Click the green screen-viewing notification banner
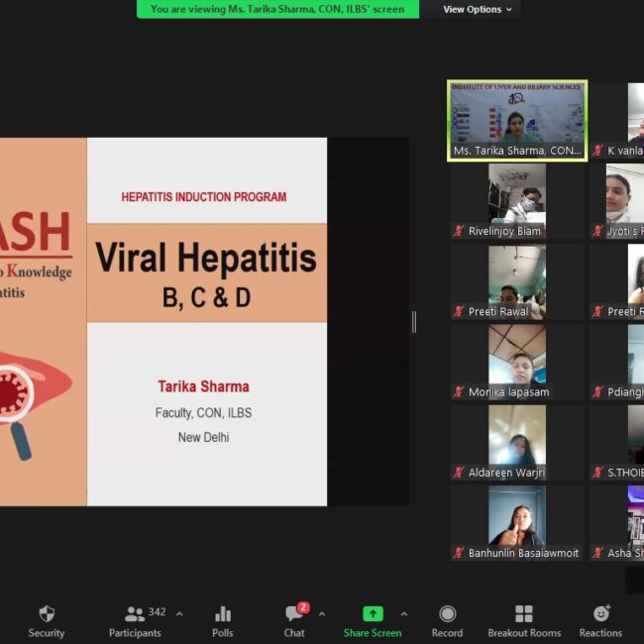This screenshot has width=644, height=644. pyautogui.click(x=277, y=10)
